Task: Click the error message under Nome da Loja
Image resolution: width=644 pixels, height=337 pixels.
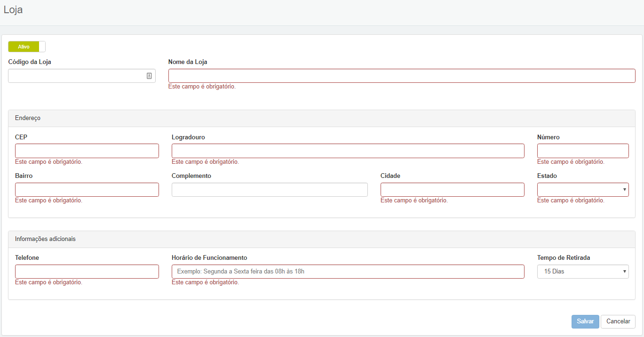Action: click(202, 87)
